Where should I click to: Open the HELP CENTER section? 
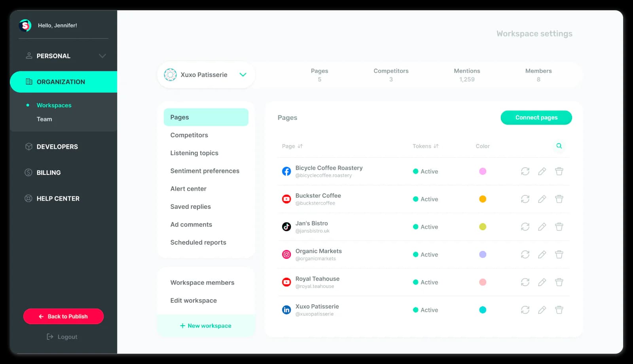[x=52, y=199]
